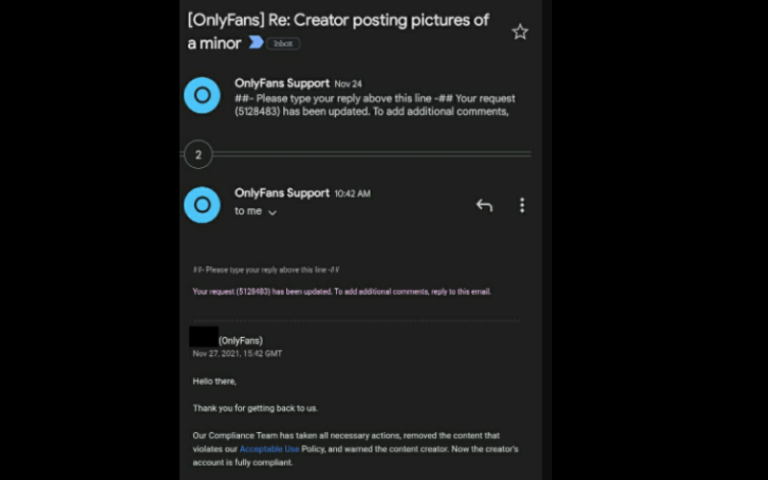Image resolution: width=768 pixels, height=480 pixels.
Task: Star this email conversation
Action: coord(519,32)
